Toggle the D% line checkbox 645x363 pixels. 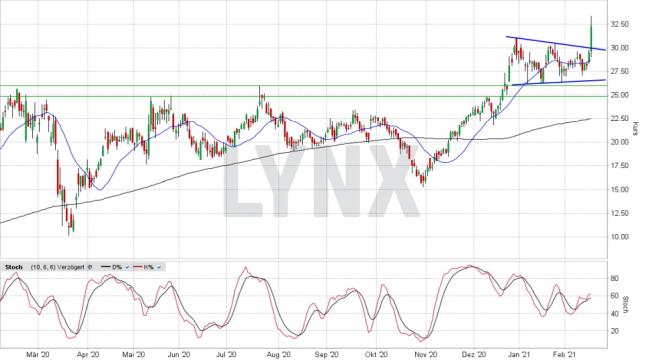click(x=127, y=267)
